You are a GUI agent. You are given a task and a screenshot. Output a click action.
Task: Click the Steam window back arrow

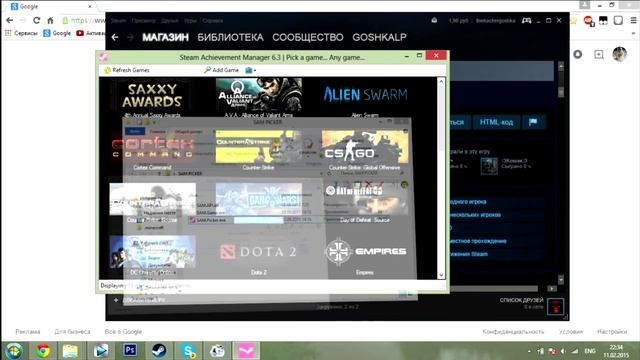[x=115, y=37]
